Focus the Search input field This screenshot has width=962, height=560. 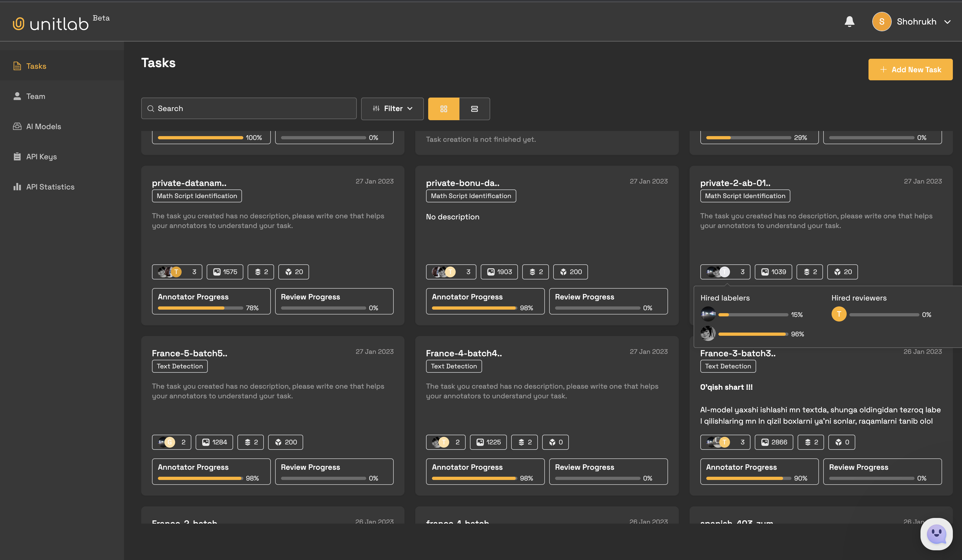[249, 108]
